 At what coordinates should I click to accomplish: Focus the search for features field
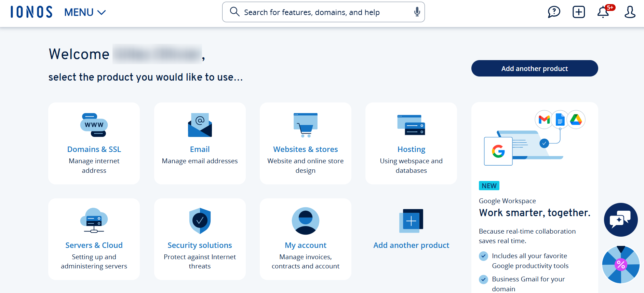[x=323, y=12]
